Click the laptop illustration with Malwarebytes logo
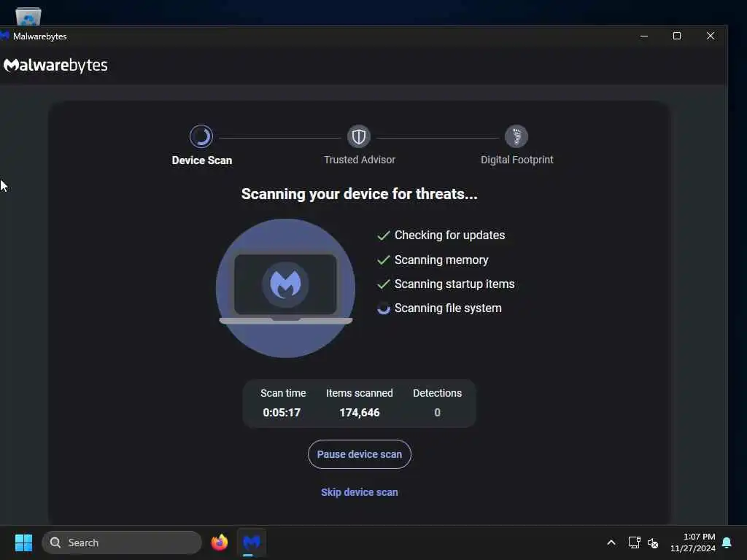The image size is (747, 560). tap(285, 288)
